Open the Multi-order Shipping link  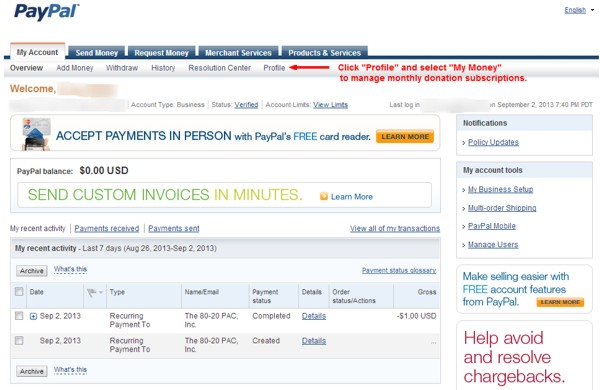[x=502, y=208]
